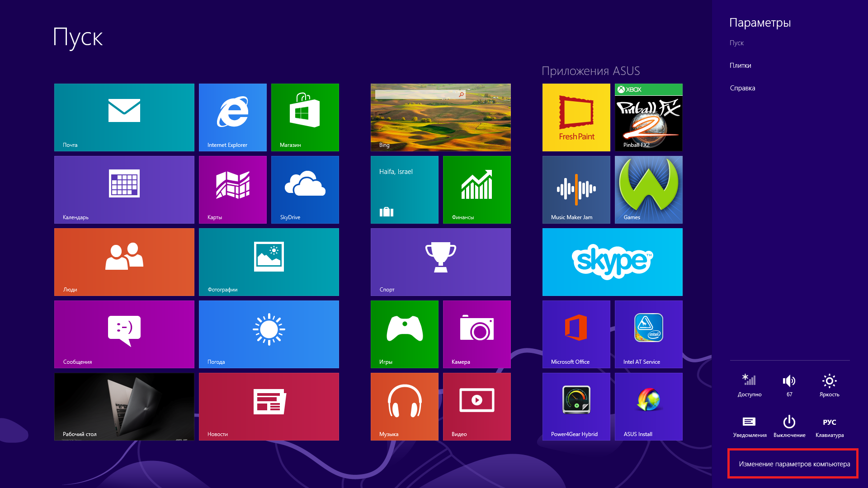Open the SkyDrive tile
Screen dimensions: 868x488
click(305, 190)
